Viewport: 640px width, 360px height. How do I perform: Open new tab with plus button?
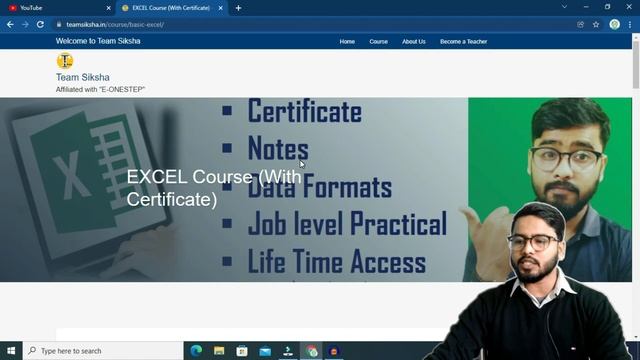[x=238, y=8]
